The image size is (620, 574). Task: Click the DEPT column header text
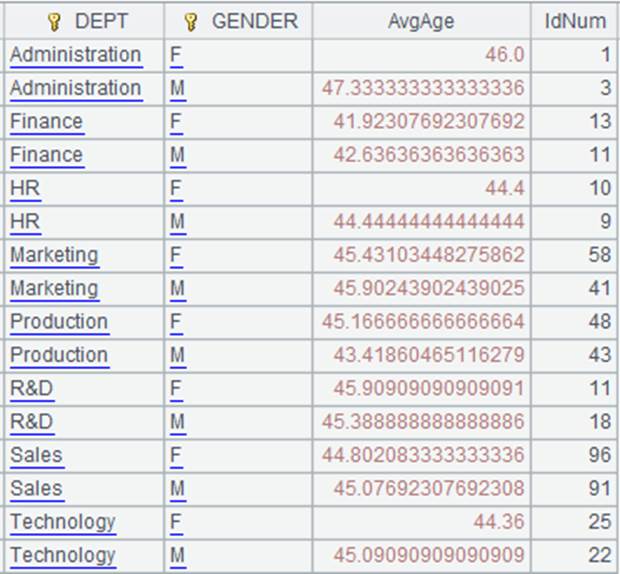[101, 21]
